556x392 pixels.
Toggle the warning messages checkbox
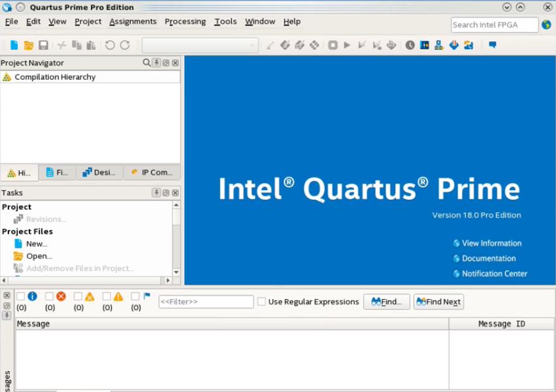pos(106,296)
